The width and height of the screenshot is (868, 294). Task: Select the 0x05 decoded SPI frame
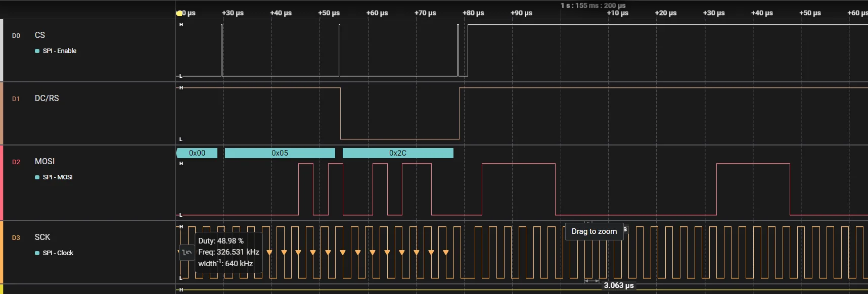coord(280,153)
